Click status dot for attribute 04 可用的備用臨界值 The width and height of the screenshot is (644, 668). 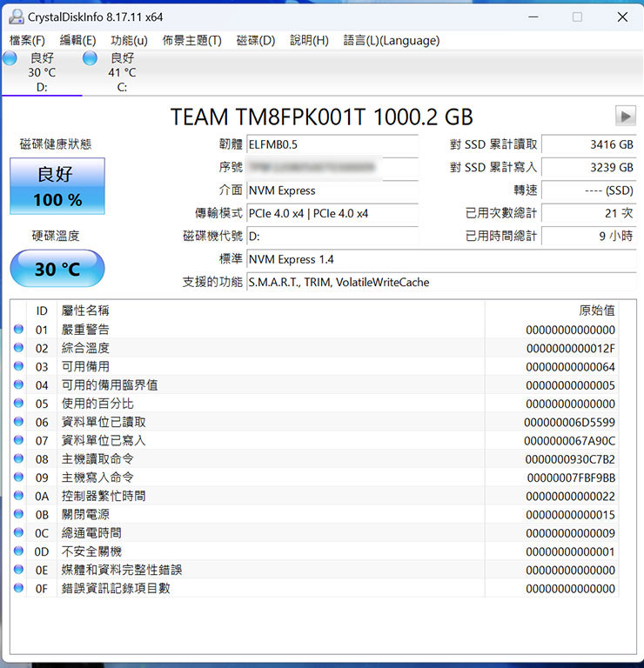point(18,384)
